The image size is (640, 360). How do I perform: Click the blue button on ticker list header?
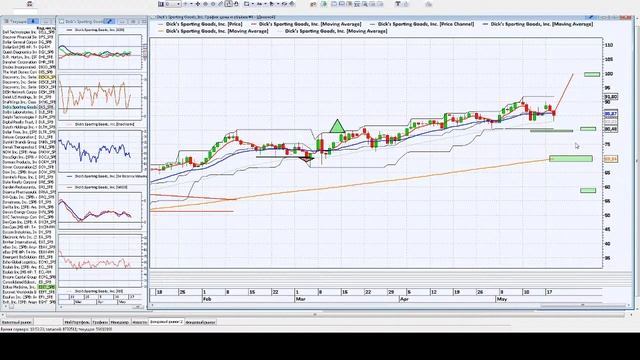click(33, 21)
